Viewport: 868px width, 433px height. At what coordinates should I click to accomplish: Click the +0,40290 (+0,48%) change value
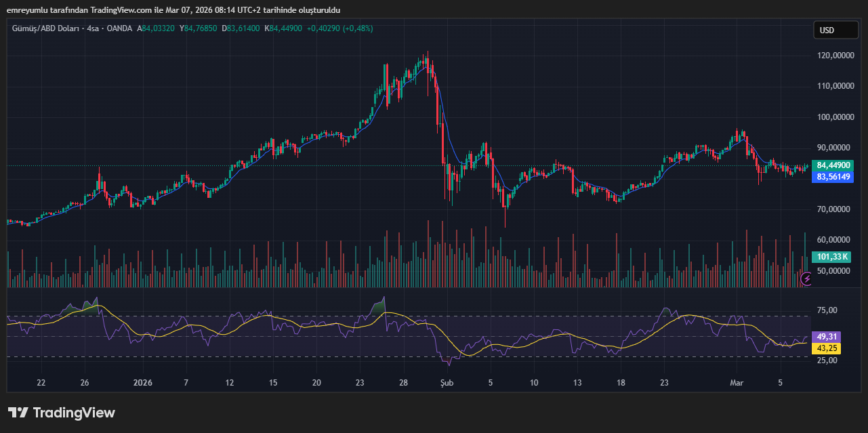tap(339, 28)
